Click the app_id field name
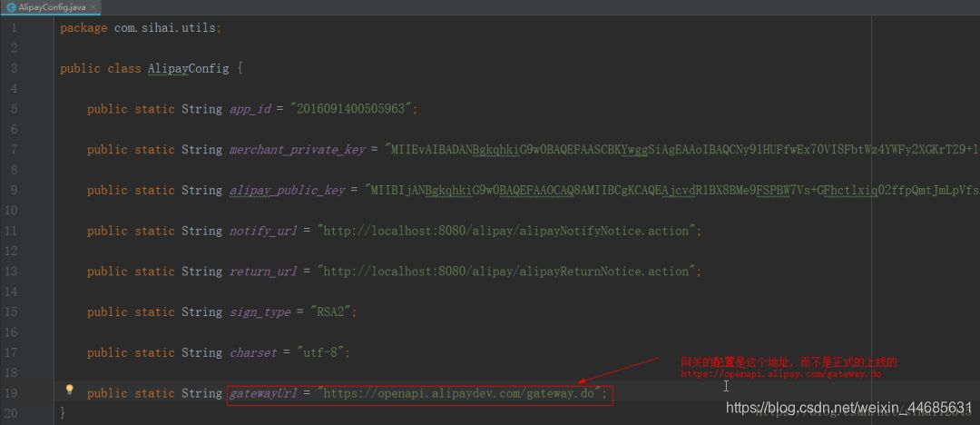The image size is (980, 425). click(250, 110)
